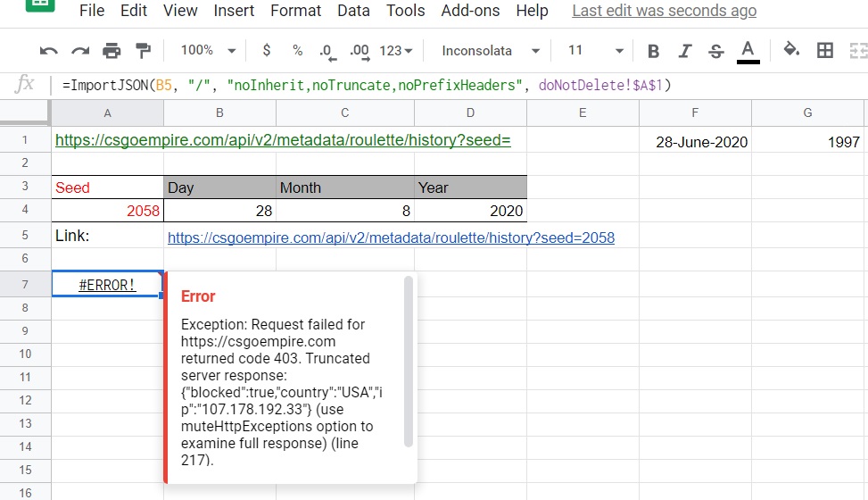Click the Undo arrow icon
The image size is (868, 500).
[x=49, y=51]
